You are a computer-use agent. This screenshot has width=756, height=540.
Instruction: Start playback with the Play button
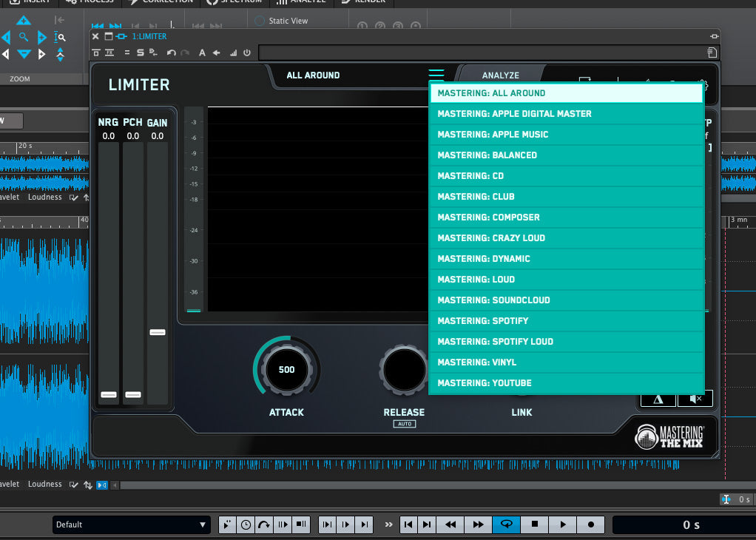pos(563,524)
